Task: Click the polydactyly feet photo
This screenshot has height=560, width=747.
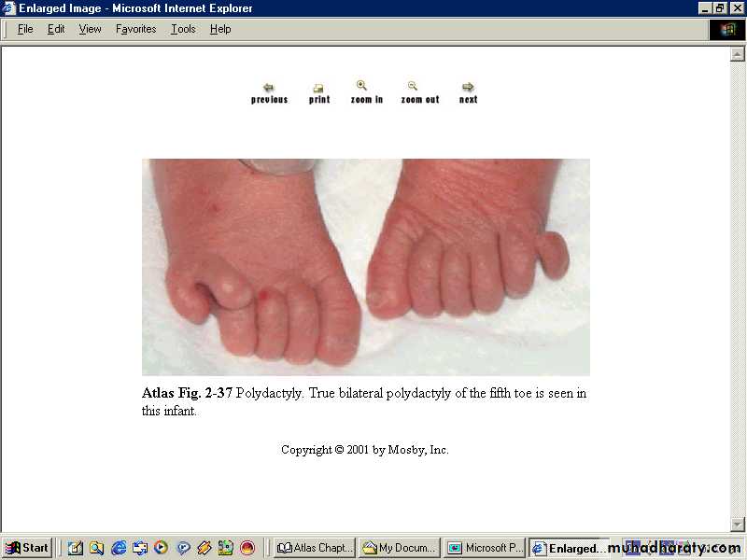Action: pyautogui.click(x=365, y=267)
